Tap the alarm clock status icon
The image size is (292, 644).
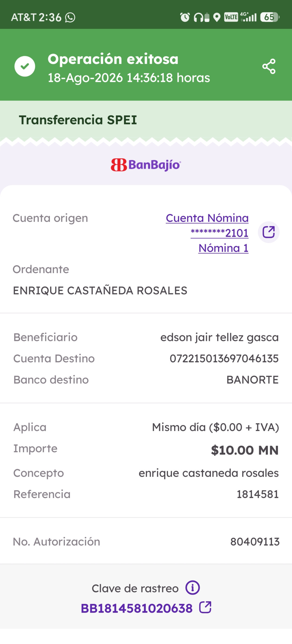(x=185, y=17)
